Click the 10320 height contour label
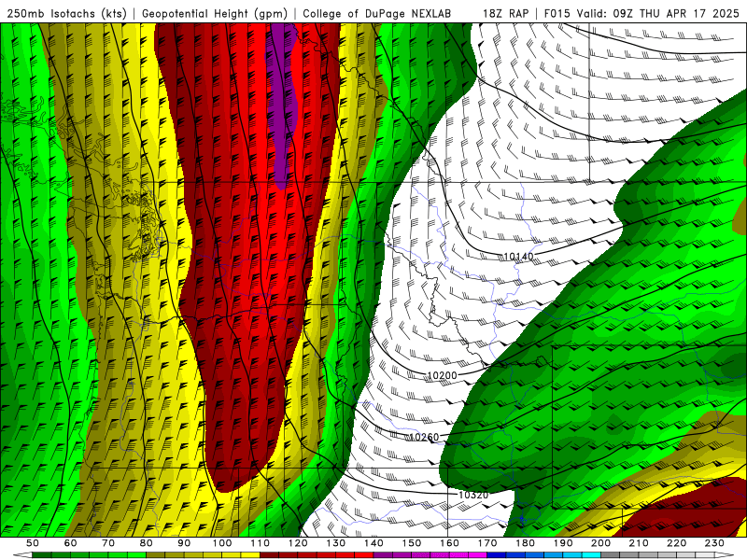 click(473, 496)
